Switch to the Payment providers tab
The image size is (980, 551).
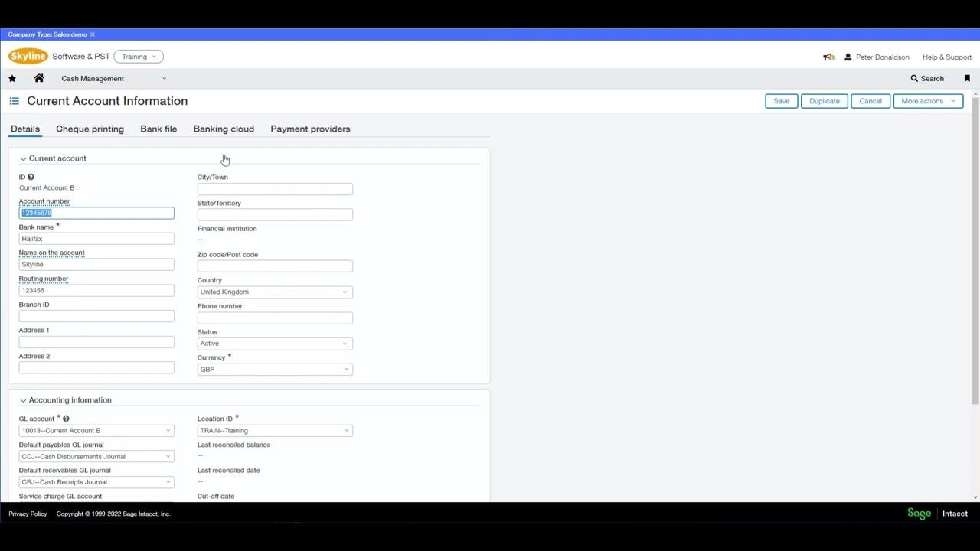coord(310,129)
